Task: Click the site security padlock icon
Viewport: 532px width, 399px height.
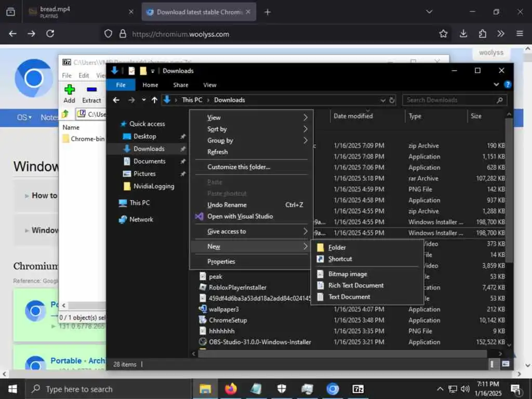Action: (123, 34)
